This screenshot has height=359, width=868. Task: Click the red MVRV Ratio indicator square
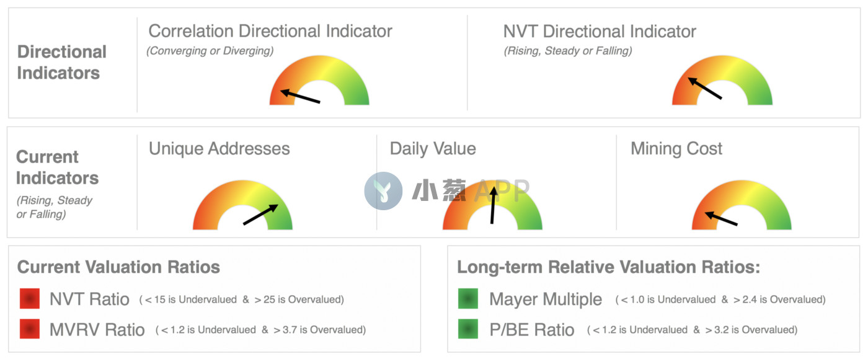30,329
